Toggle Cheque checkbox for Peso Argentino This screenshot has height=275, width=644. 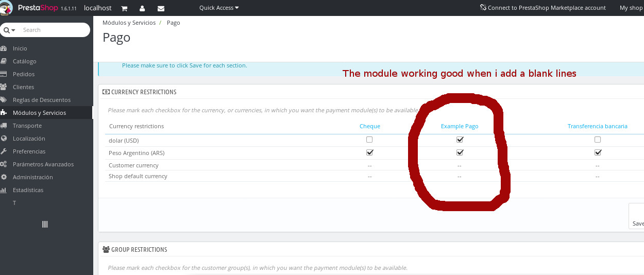(369, 152)
